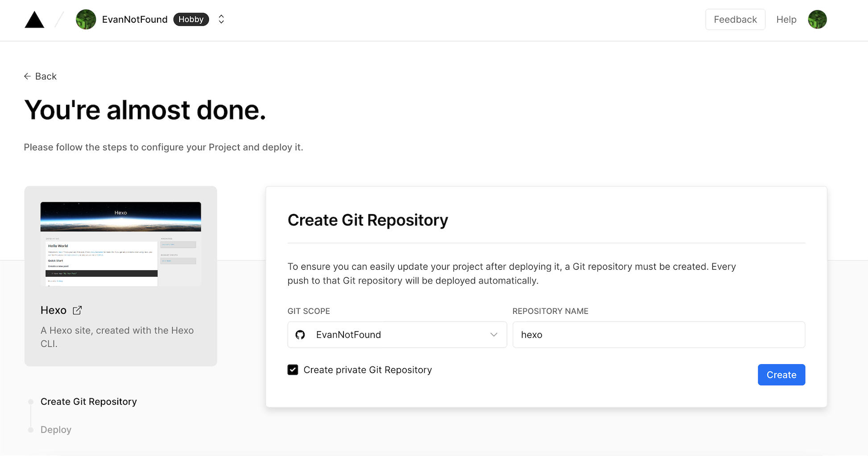Click the 'Create Git Repository' panel heading
868x456 pixels.
(368, 220)
